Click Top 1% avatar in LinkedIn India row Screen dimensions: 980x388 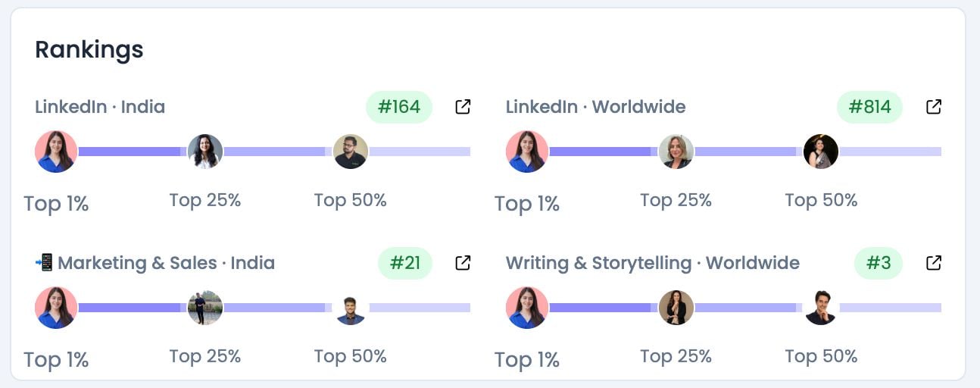pos(56,152)
